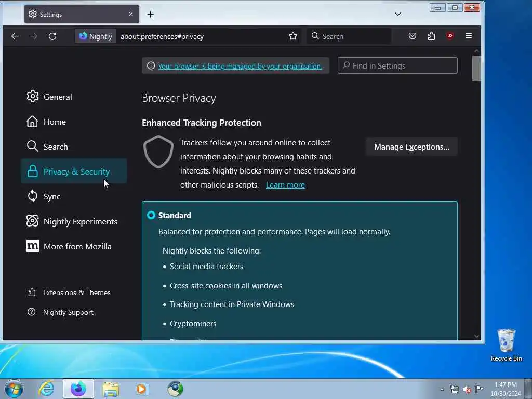Screen dimensions: 532x399
Task: Go back using the back arrow
Action: pyautogui.click(x=15, y=36)
